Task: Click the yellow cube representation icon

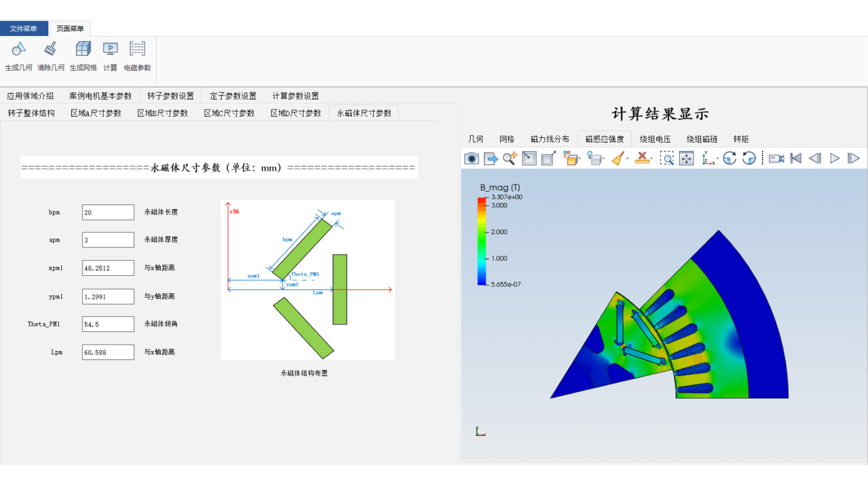Action: 570,159
